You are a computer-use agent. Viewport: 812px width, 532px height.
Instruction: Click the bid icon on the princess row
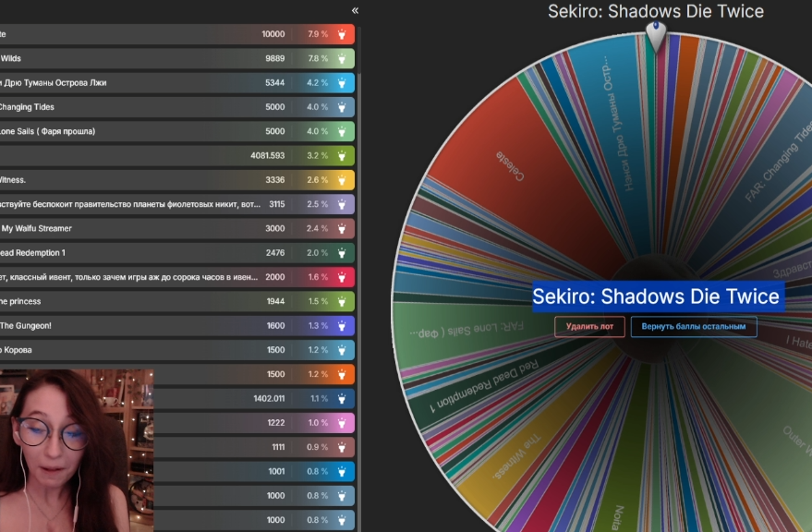(342, 301)
